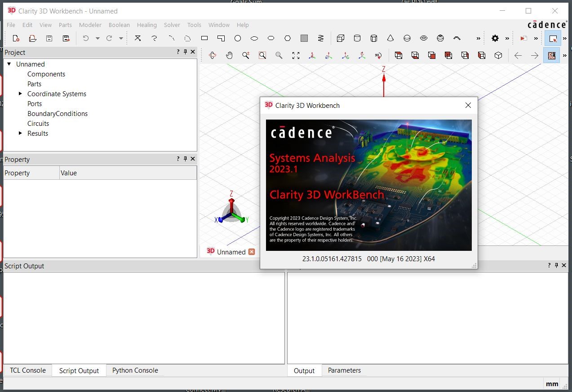The height and width of the screenshot is (392, 572).
Task: Select Components in the project tree
Action: pos(46,74)
